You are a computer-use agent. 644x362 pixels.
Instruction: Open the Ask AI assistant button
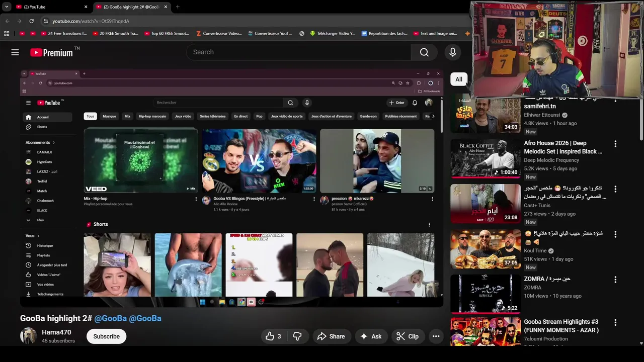pyautogui.click(x=371, y=336)
